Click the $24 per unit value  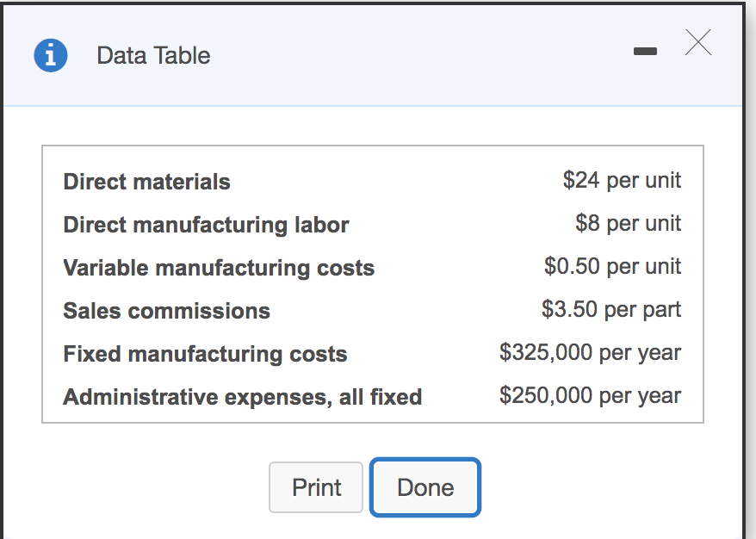[x=622, y=180]
